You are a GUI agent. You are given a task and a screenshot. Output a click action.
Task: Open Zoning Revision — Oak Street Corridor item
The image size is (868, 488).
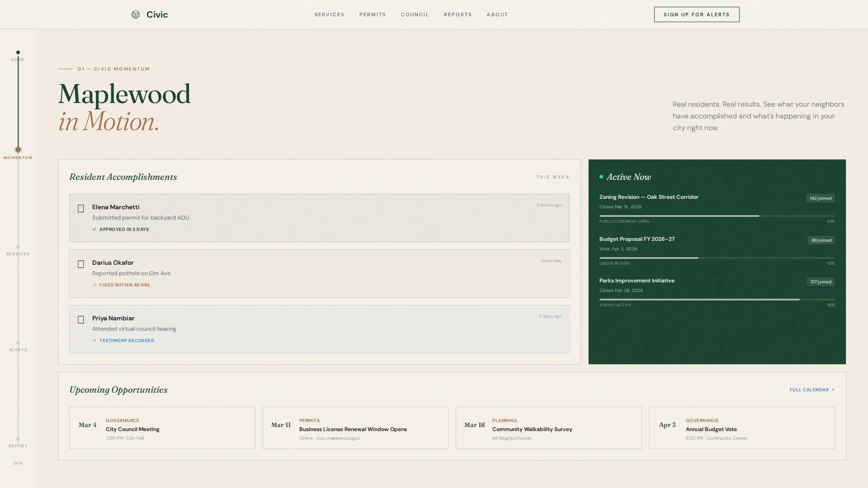(x=649, y=197)
